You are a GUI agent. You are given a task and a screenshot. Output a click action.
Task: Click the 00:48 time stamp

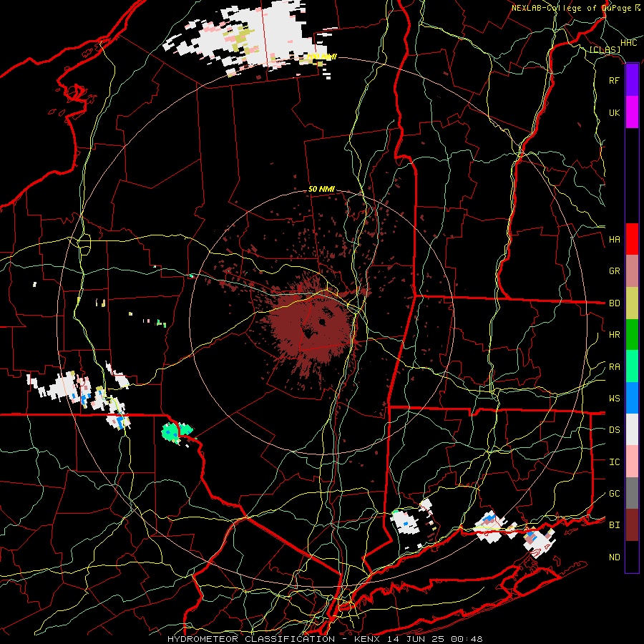point(467,639)
